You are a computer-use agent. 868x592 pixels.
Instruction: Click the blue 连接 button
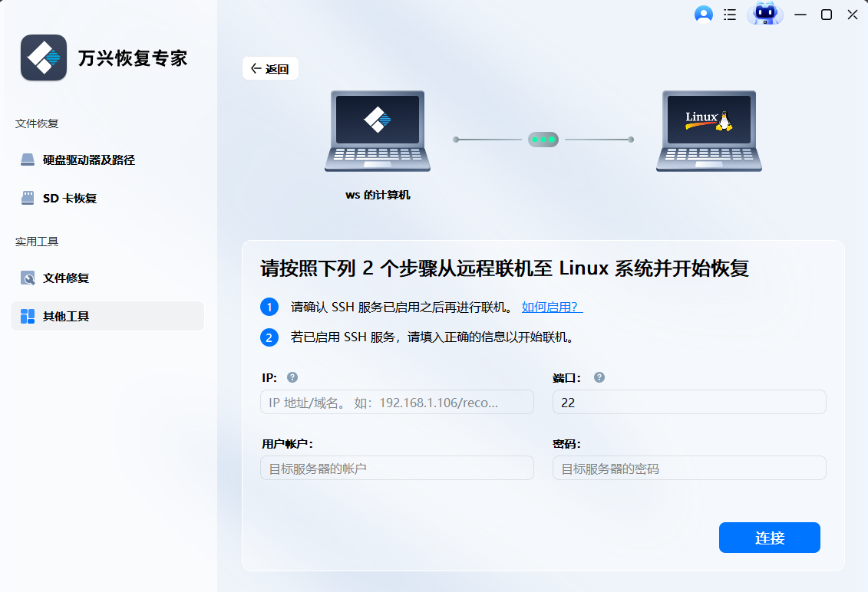[770, 538]
